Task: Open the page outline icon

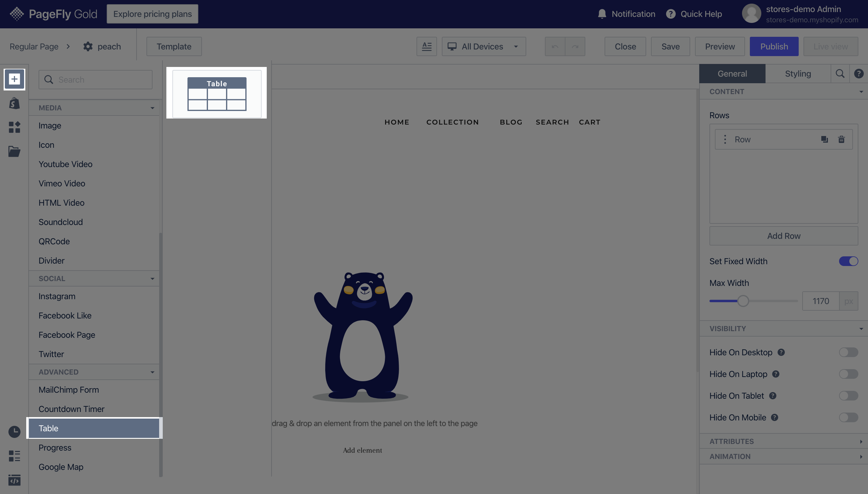Action: coord(14,456)
